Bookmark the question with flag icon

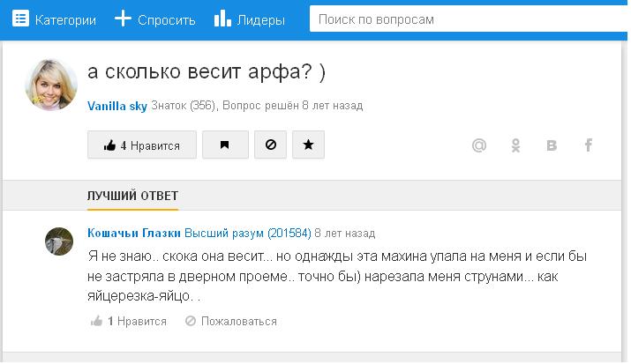pyautogui.click(x=225, y=145)
